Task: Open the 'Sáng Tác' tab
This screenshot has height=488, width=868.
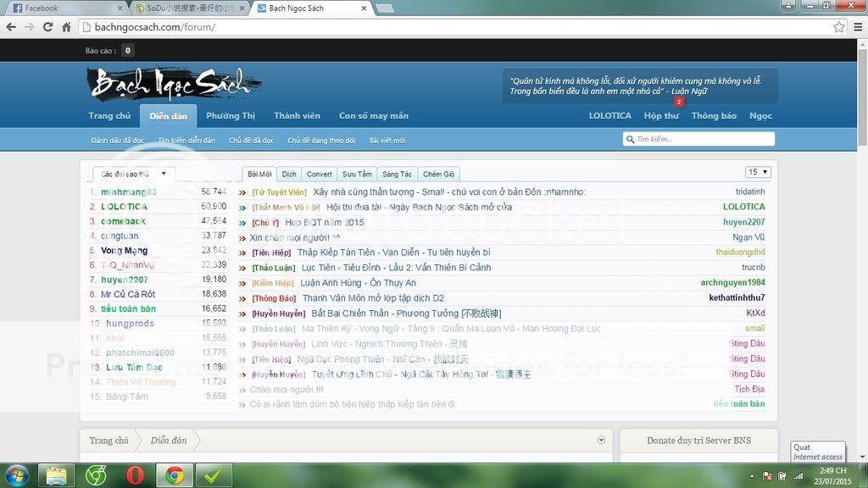Action: 396,174
